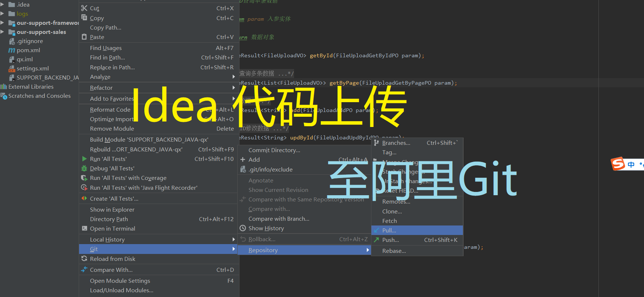Click updById method name in editor

(x=301, y=138)
